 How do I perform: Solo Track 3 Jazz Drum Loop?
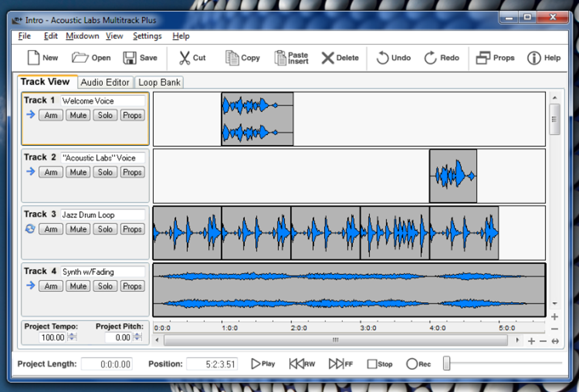105,229
